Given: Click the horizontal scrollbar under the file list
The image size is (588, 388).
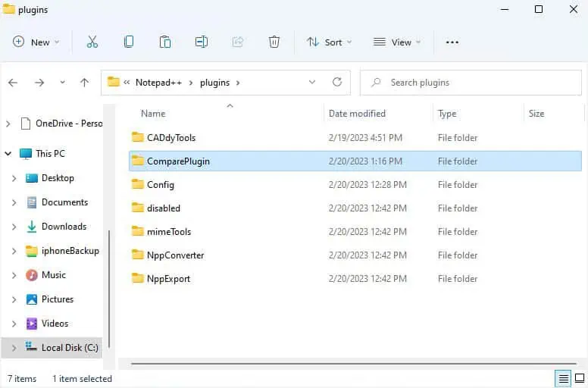Looking at the screenshot, I should click(x=353, y=363).
